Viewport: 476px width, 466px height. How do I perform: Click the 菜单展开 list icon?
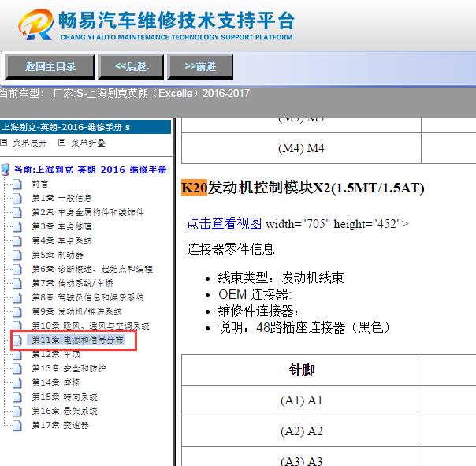point(4,142)
